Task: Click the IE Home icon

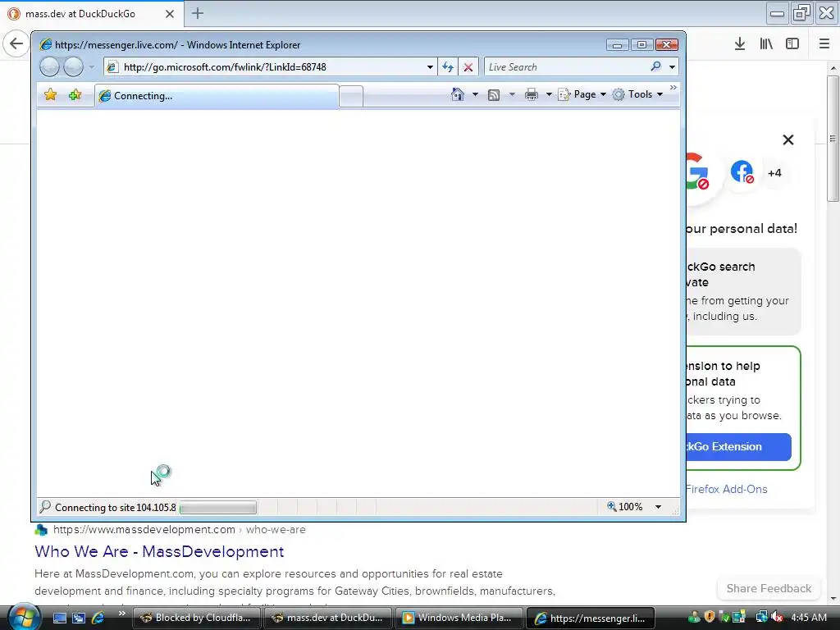Action: (x=458, y=94)
